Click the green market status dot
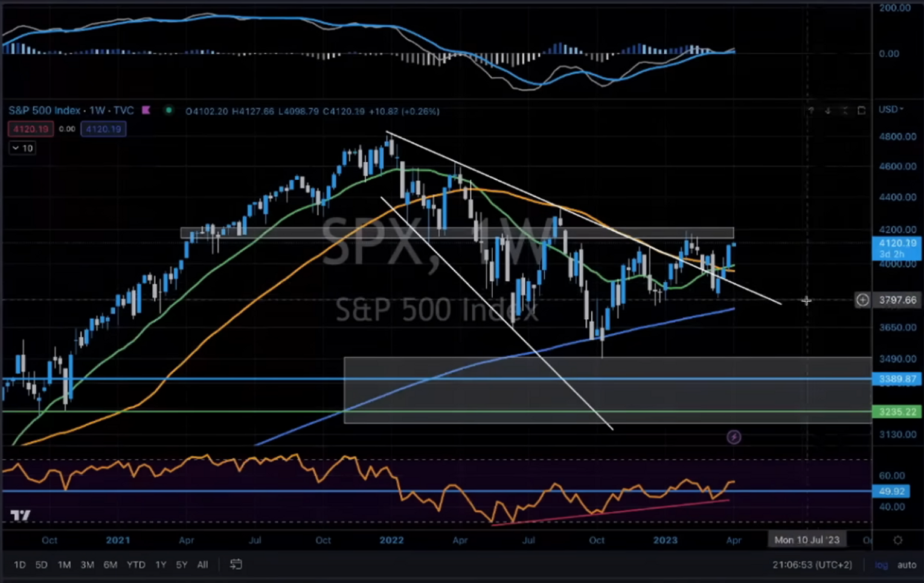The height and width of the screenshot is (583, 924). click(168, 110)
